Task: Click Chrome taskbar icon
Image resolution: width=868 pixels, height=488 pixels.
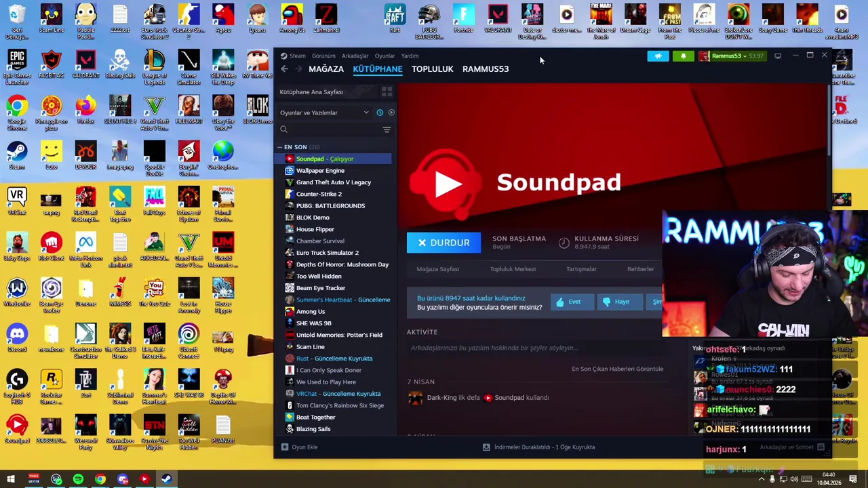Action: tap(100, 479)
